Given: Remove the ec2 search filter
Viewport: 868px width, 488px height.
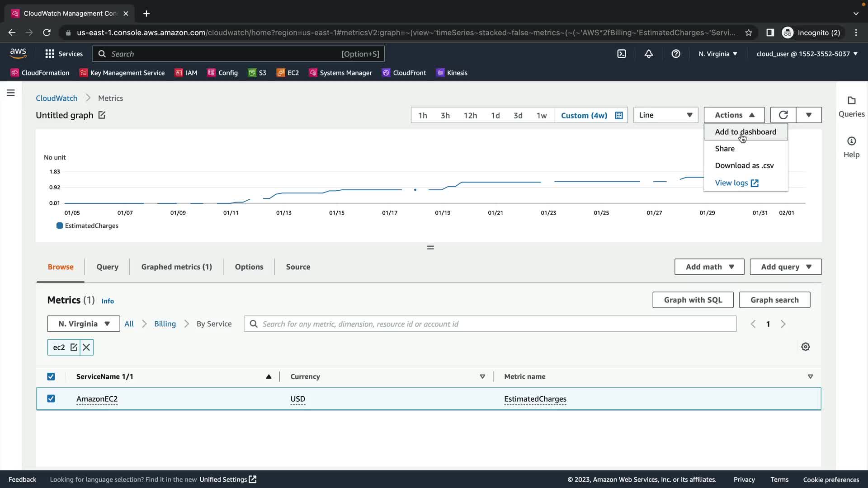Looking at the screenshot, I should pyautogui.click(x=86, y=347).
